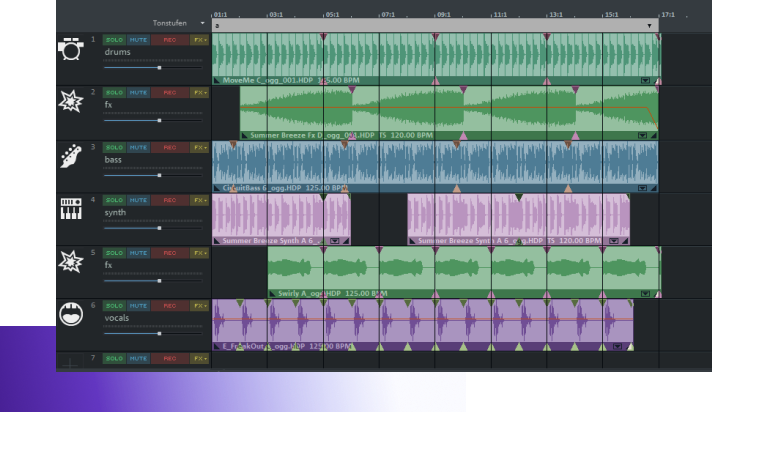Solo fx track 2
774x475 pixels.
coord(114,93)
